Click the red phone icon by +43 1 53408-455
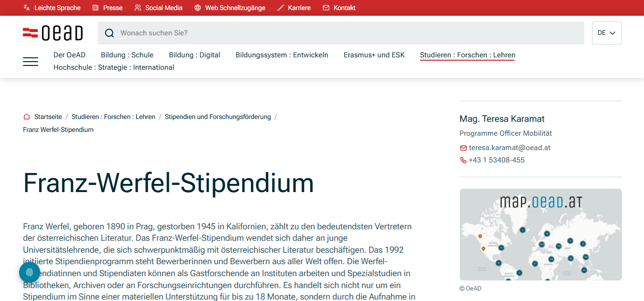The height and width of the screenshot is (301, 644). pyautogui.click(x=463, y=161)
